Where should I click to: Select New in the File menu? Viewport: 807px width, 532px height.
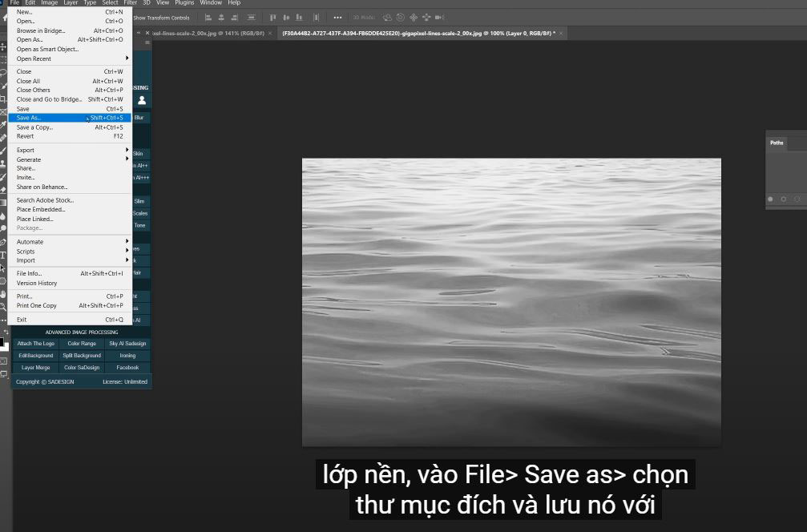coord(71,12)
